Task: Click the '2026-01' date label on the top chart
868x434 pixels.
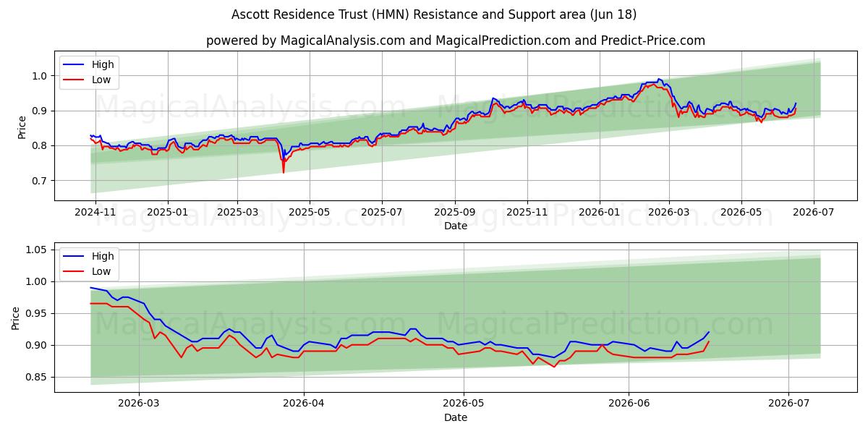Action: (x=600, y=212)
